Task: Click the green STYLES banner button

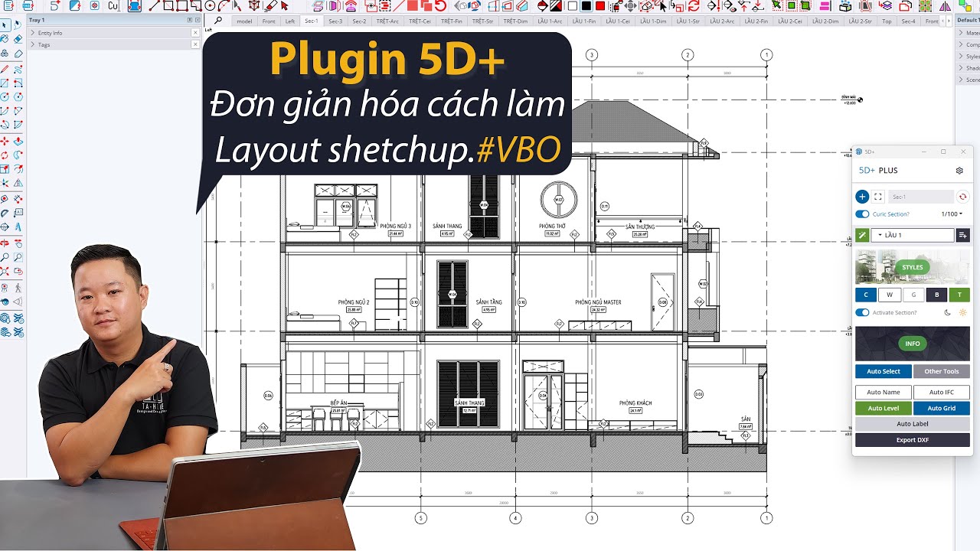Action: [x=913, y=267]
